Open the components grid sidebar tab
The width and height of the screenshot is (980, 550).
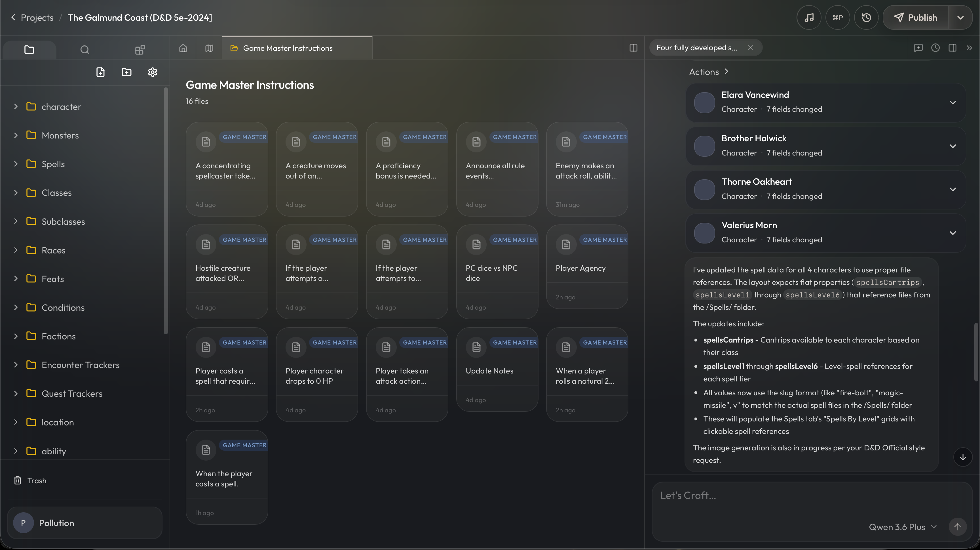[140, 49]
